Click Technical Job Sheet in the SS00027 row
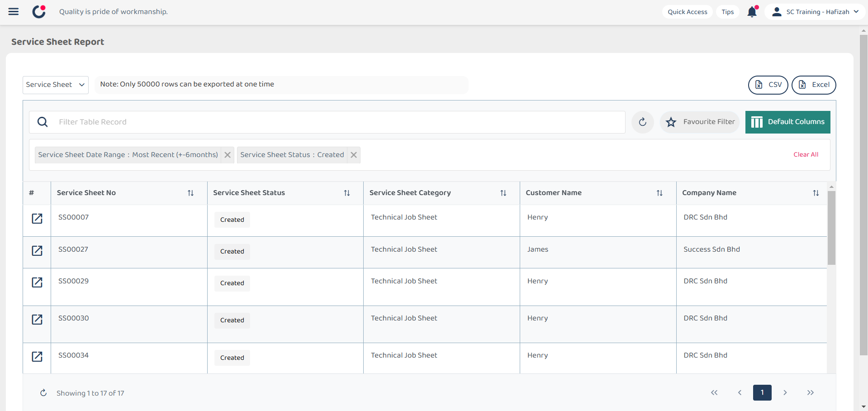 coord(404,249)
